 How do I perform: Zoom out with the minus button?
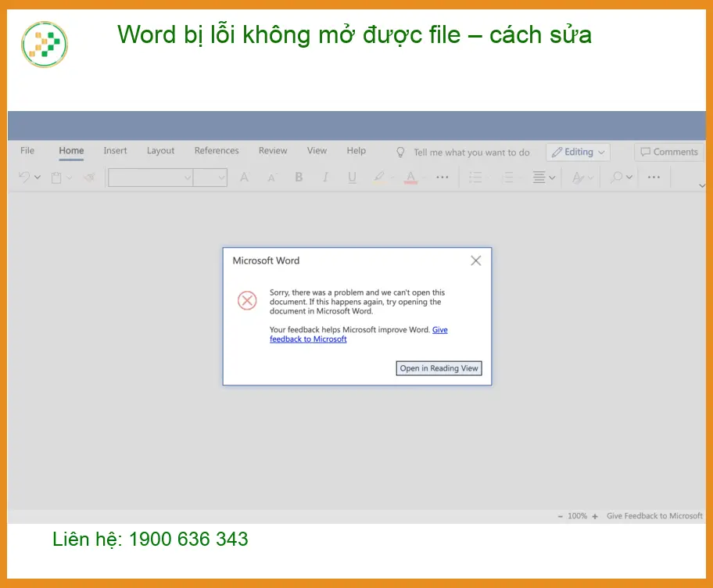point(561,516)
